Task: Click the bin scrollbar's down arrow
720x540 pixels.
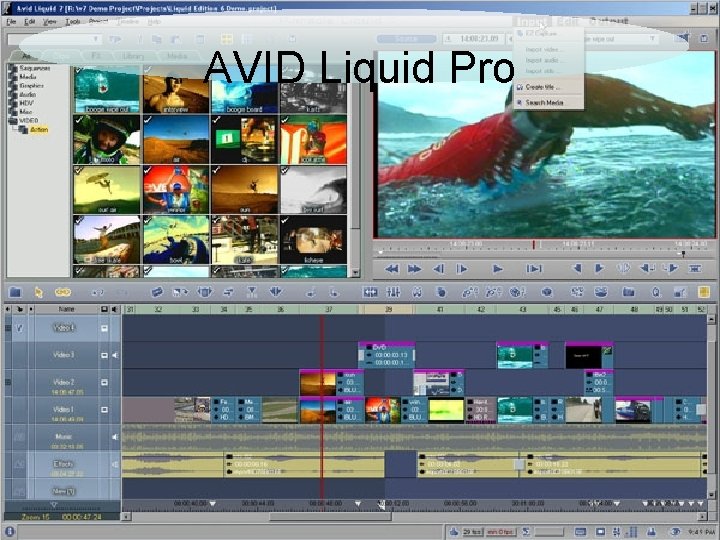Action: click(355, 273)
